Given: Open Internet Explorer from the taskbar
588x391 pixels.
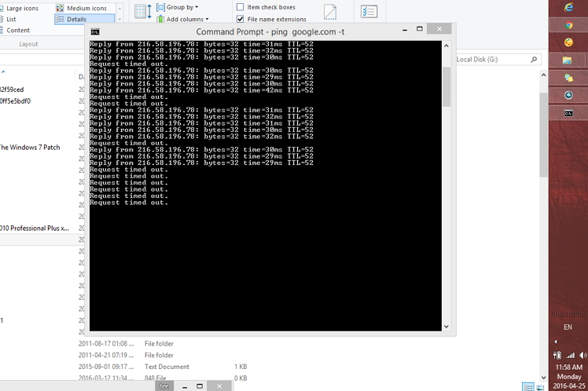Looking at the screenshot, I should point(568,7).
